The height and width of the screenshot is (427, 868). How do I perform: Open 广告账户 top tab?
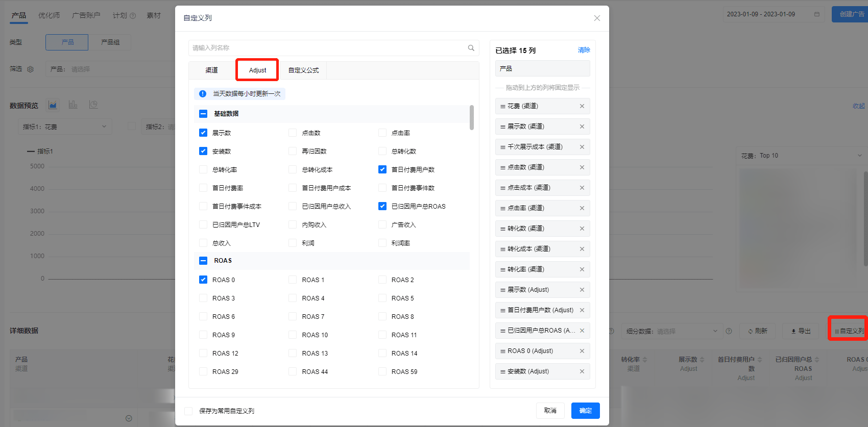[86, 15]
